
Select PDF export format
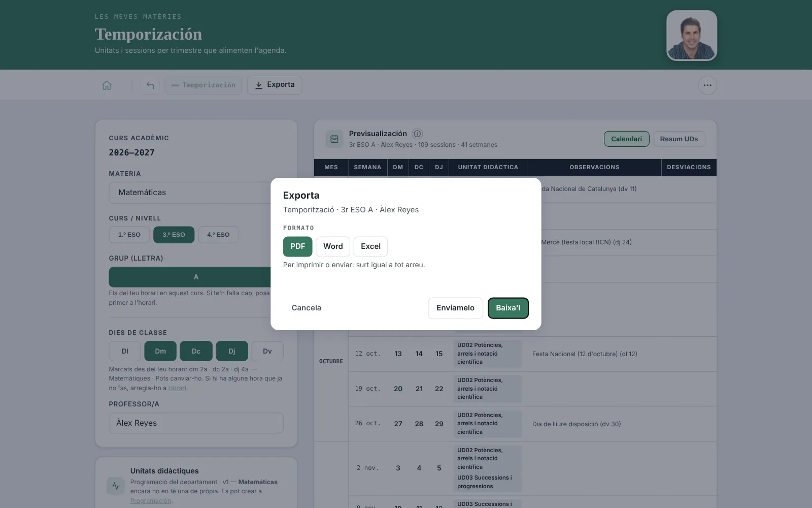297,246
